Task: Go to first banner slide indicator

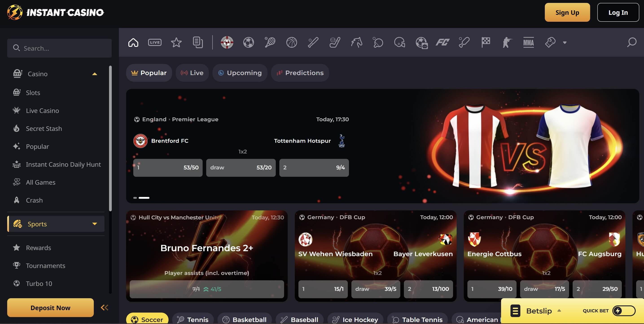Action: pos(135,198)
